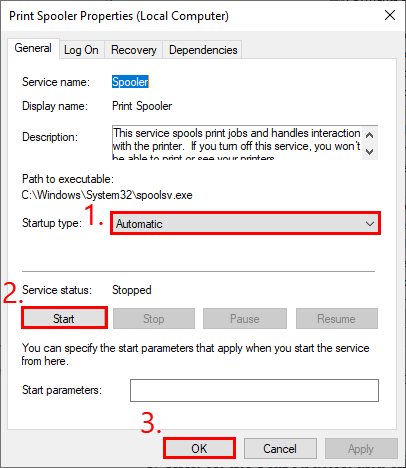Start the Print Spooler service
The image size is (406, 468).
pyautogui.click(x=64, y=318)
